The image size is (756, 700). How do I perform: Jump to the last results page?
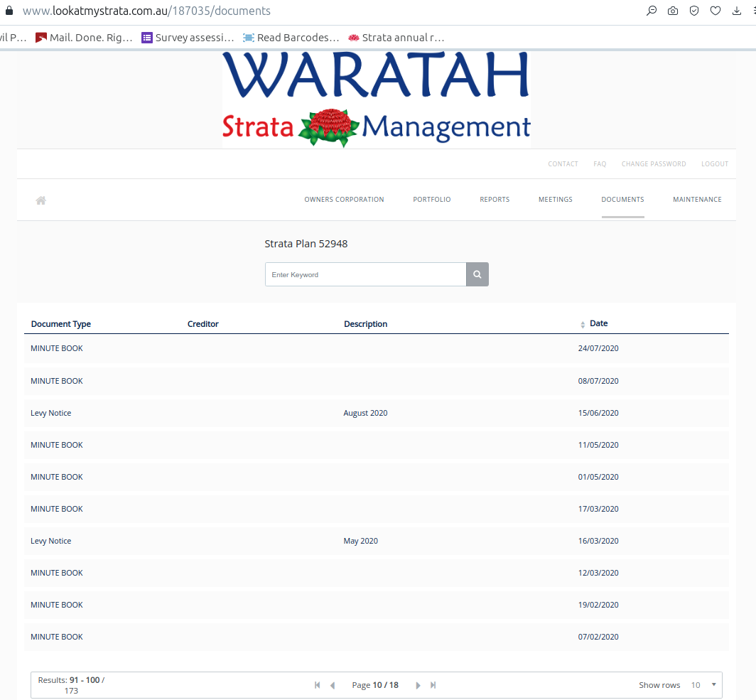tap(433, 685)
